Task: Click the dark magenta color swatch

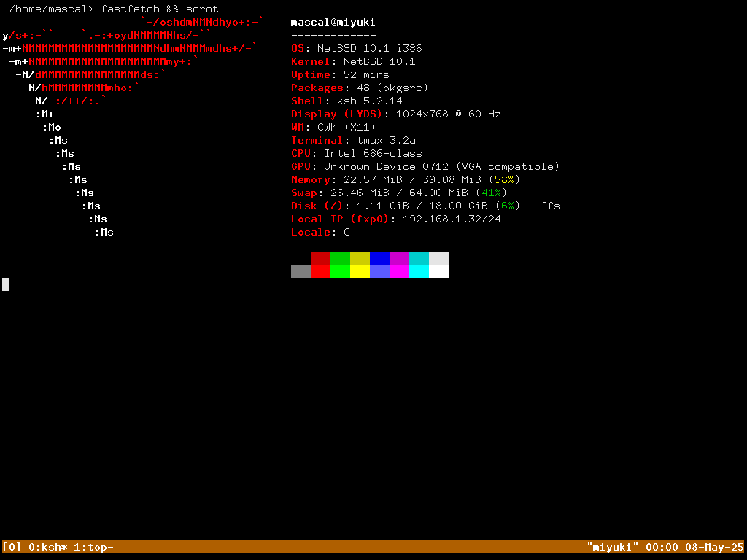Action: (399, 258)
